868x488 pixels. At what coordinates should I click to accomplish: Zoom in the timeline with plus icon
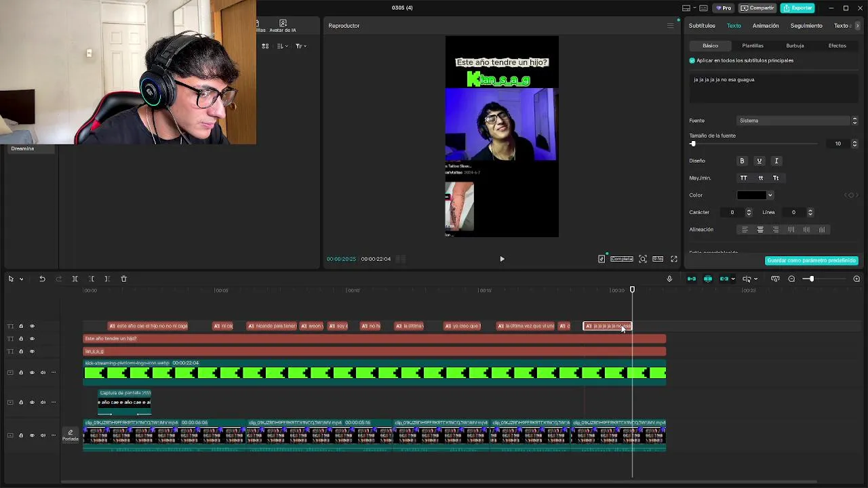856,279
